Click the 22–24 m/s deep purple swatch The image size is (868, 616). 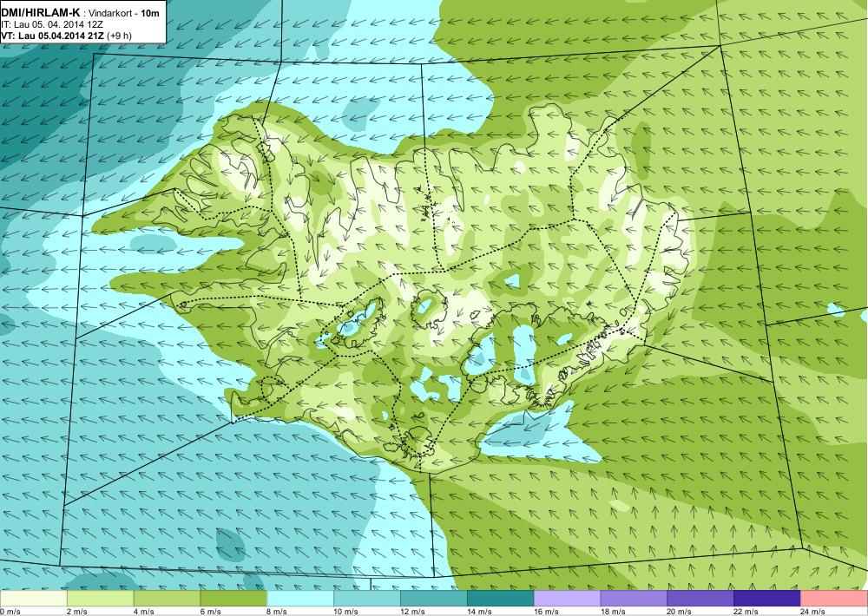pyautogui.click(x=767, y=599)
